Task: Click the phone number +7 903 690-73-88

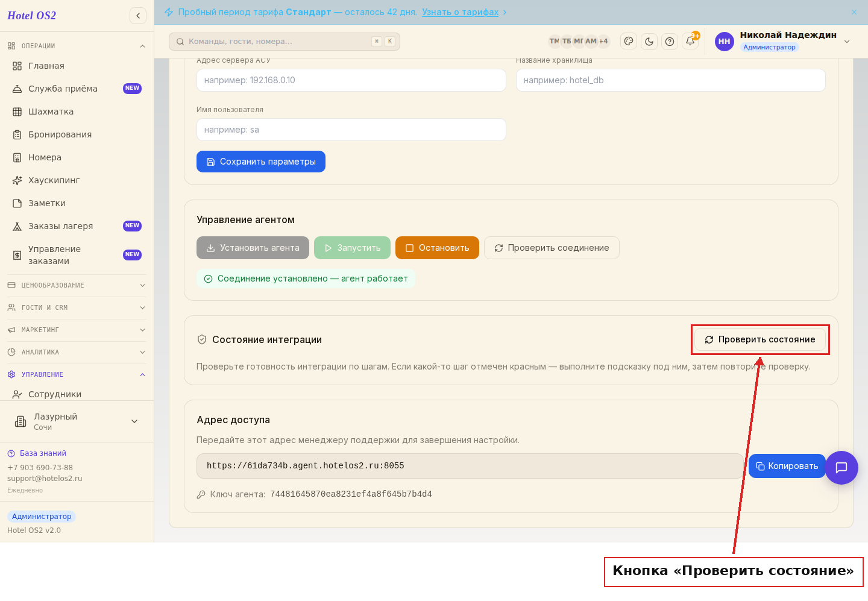Action: coord(40,468)
